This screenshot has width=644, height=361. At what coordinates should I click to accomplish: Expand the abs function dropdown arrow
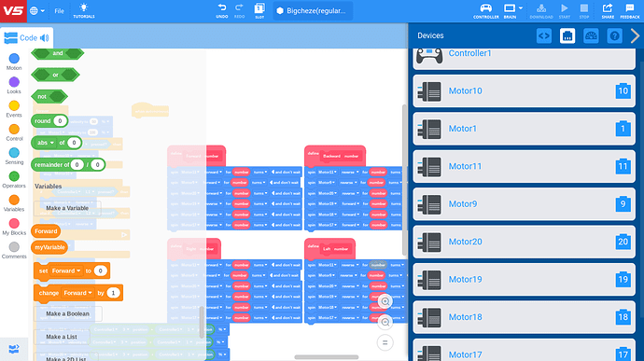[x=52, y=143]
